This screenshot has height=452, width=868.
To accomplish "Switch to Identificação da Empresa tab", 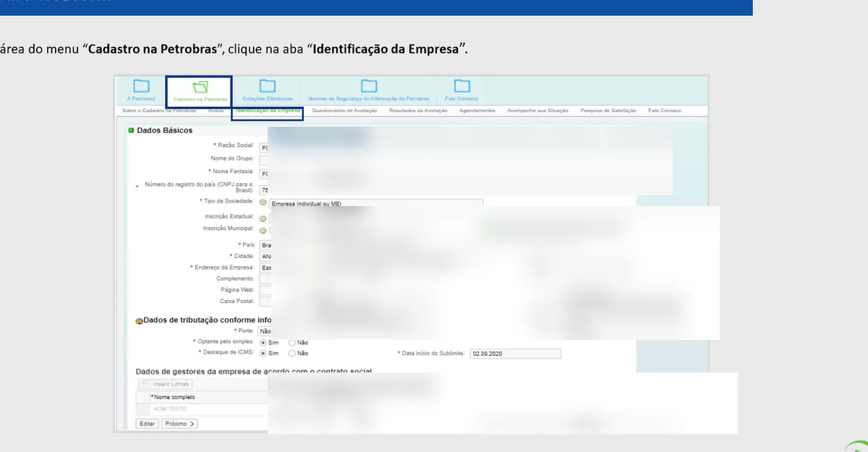I will click(x=268, y=111).
